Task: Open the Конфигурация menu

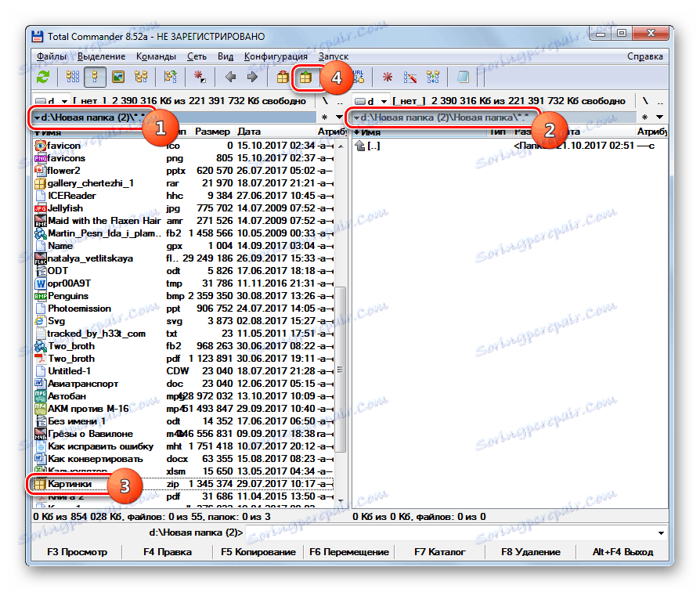Action: point(276,56)
